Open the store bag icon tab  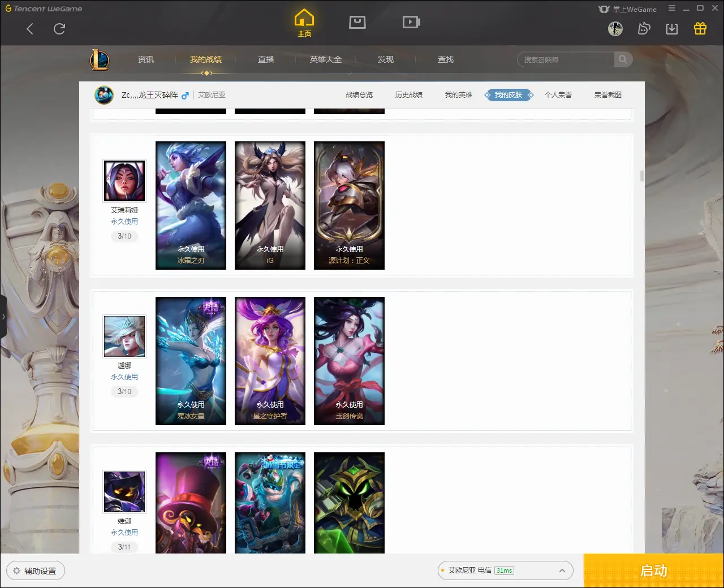357,22
